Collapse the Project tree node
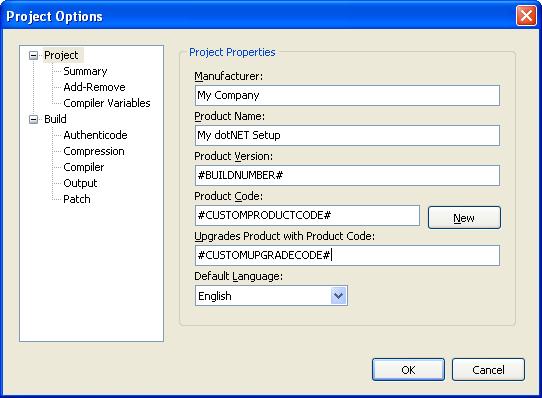542x398 pixels. point(34,55)
